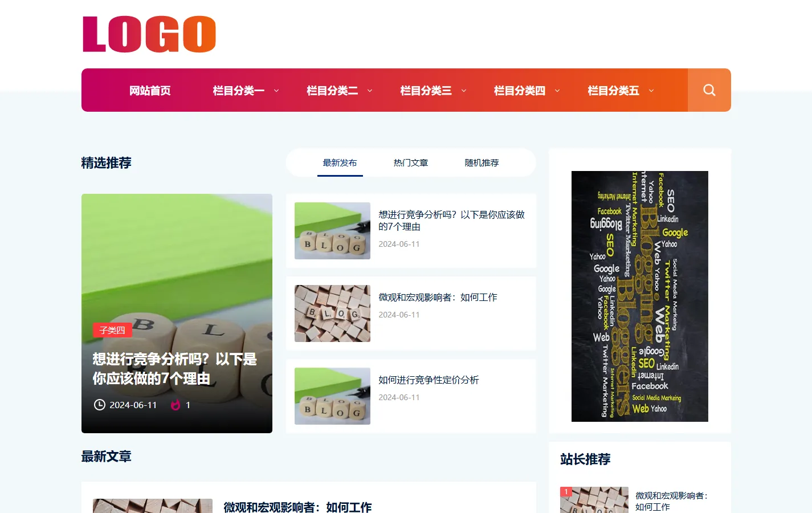Go to 网站首页 in the navigation
Screen dimensions: 812x513
point(150,91)
